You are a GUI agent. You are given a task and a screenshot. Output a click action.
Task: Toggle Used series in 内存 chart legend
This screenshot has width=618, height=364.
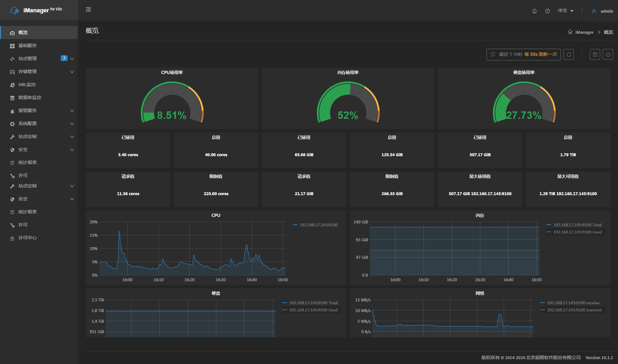click(577, 232)
